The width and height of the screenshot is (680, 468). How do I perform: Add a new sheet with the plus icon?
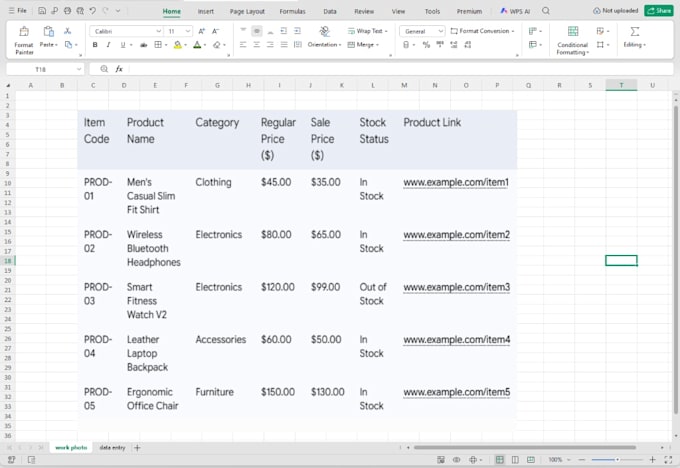(x=137, y=448)
